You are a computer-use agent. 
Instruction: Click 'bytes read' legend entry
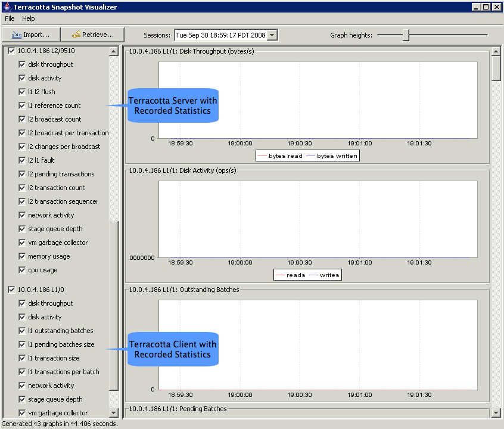280,156
